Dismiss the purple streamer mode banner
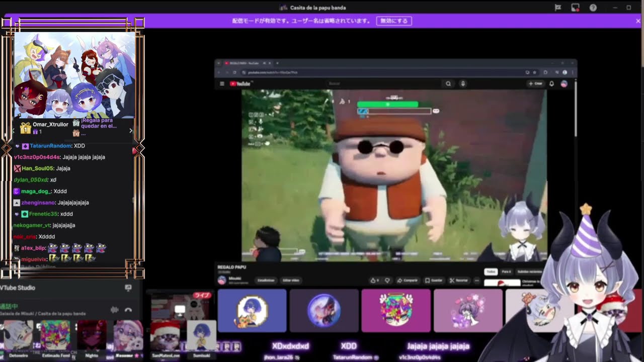 638,21
